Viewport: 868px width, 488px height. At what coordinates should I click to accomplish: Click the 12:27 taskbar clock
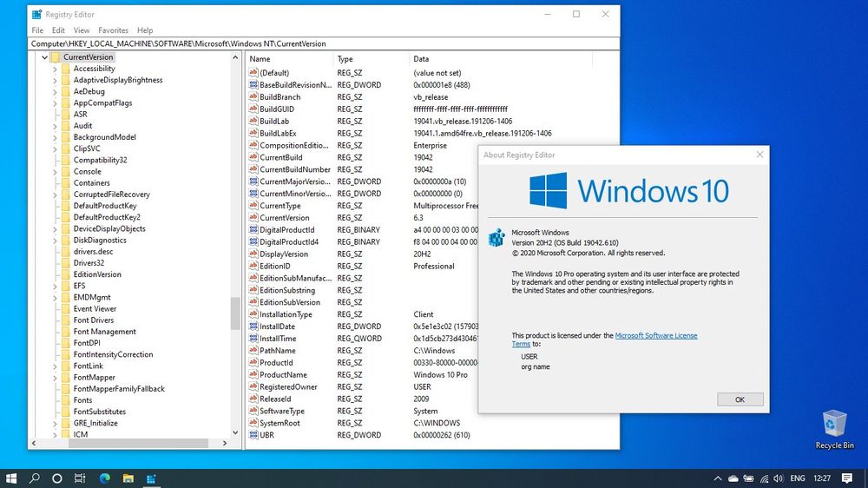coord(822,478)
